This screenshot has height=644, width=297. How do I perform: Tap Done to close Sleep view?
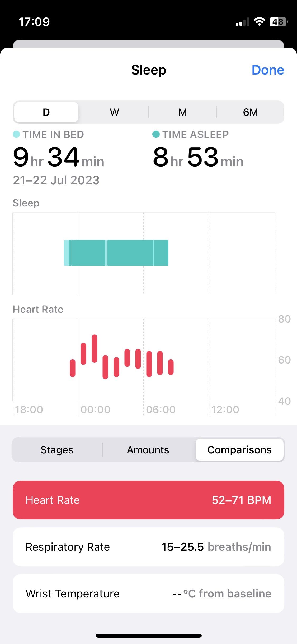(x=268, y=70)
